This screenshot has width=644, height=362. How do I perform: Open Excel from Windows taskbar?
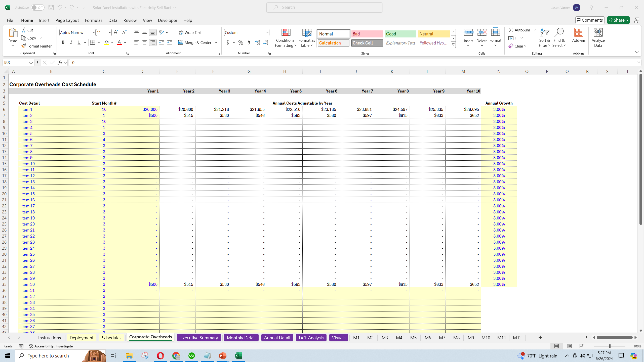(238, 356)
